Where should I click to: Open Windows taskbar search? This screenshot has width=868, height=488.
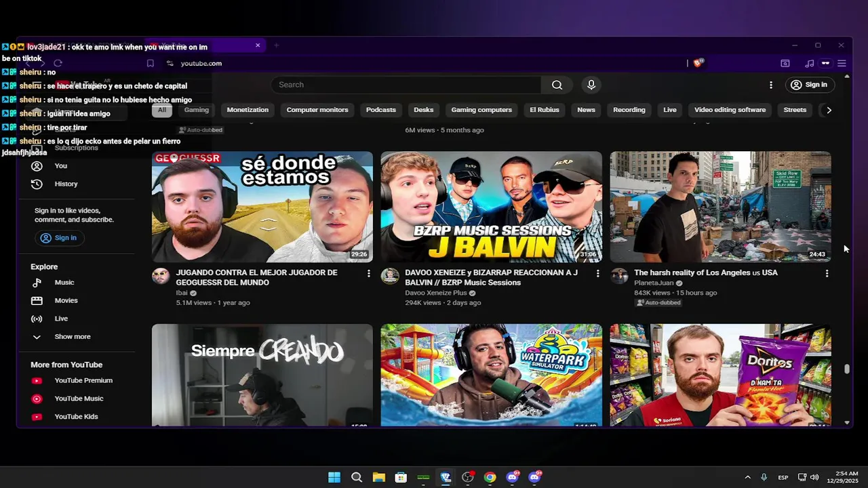357,477
